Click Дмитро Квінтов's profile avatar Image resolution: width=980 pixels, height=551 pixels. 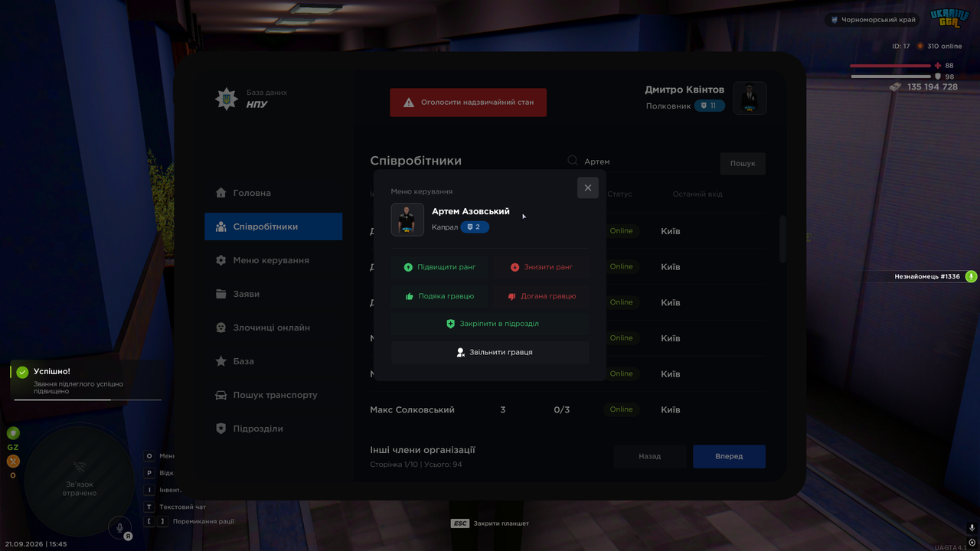point(750,98)
